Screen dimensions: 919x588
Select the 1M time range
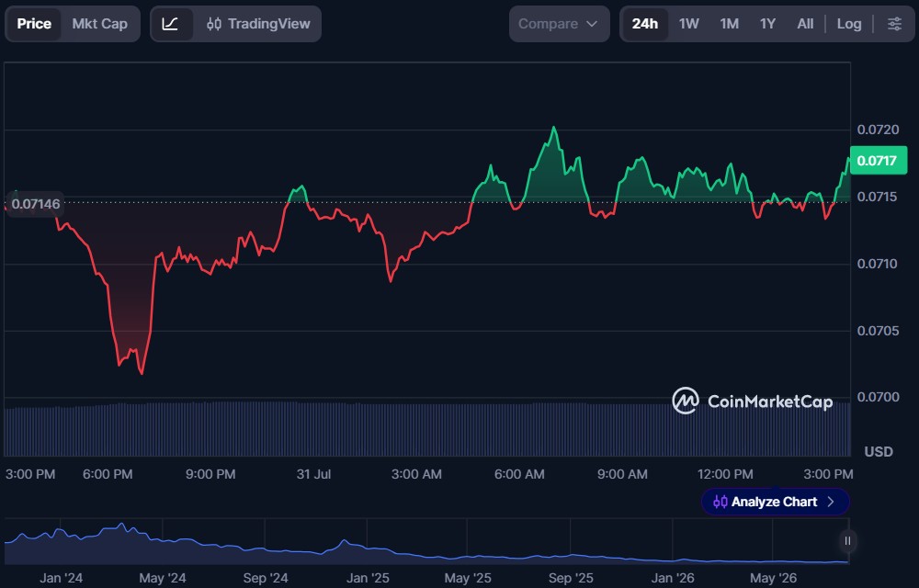pos(729,24)
